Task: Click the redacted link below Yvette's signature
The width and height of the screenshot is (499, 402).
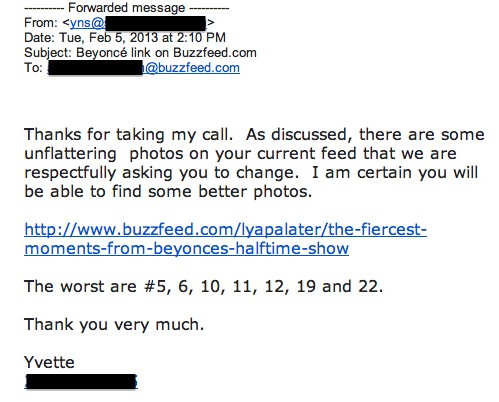Action: [x=81, y=382]
